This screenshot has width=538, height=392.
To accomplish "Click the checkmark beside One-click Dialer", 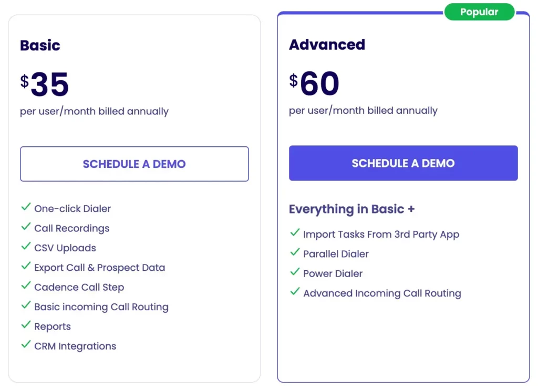I will 26,208.
